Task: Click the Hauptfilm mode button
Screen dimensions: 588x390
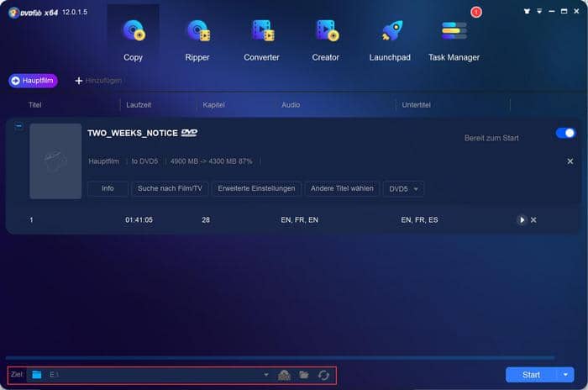Action: click(33, 81)
